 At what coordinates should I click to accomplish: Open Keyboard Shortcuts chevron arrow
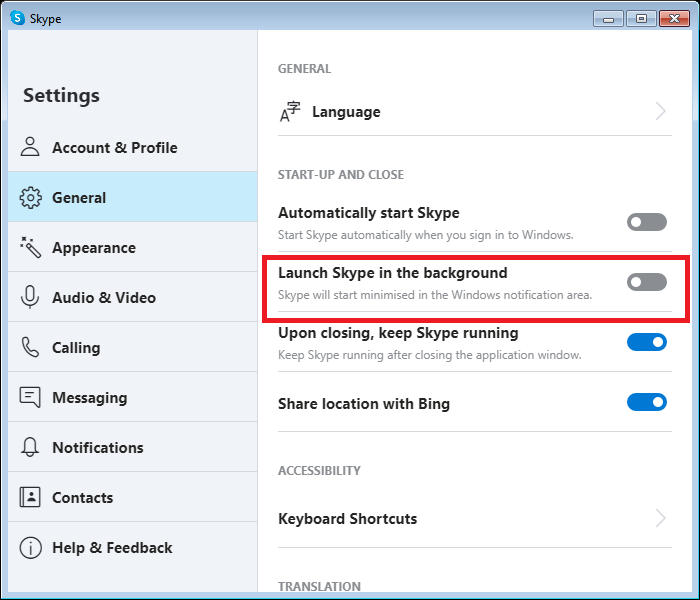pyautogui.click(x=661, y=518)
